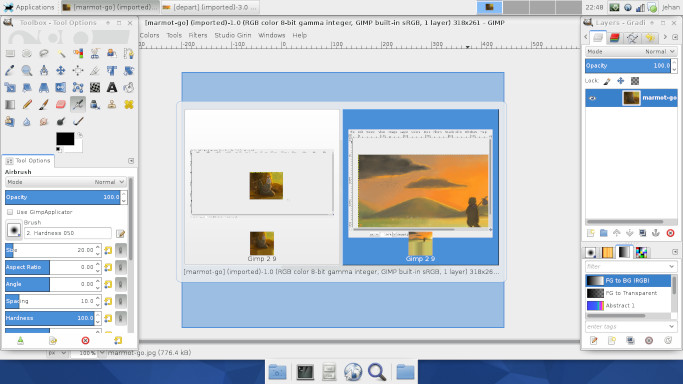This screenshot has height=384, width=683.
Task: Select the Crop tool
Action: pos(95,71)
